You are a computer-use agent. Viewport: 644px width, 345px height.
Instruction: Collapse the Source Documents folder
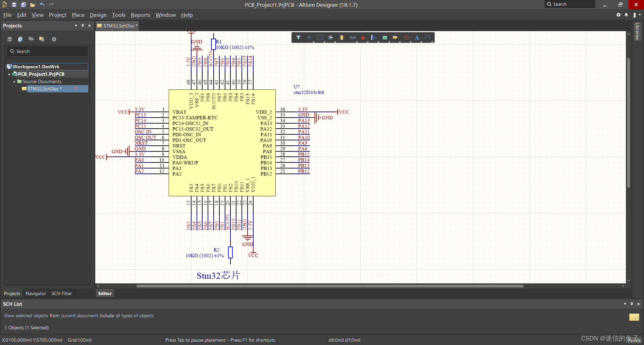[x=14, y=82]
